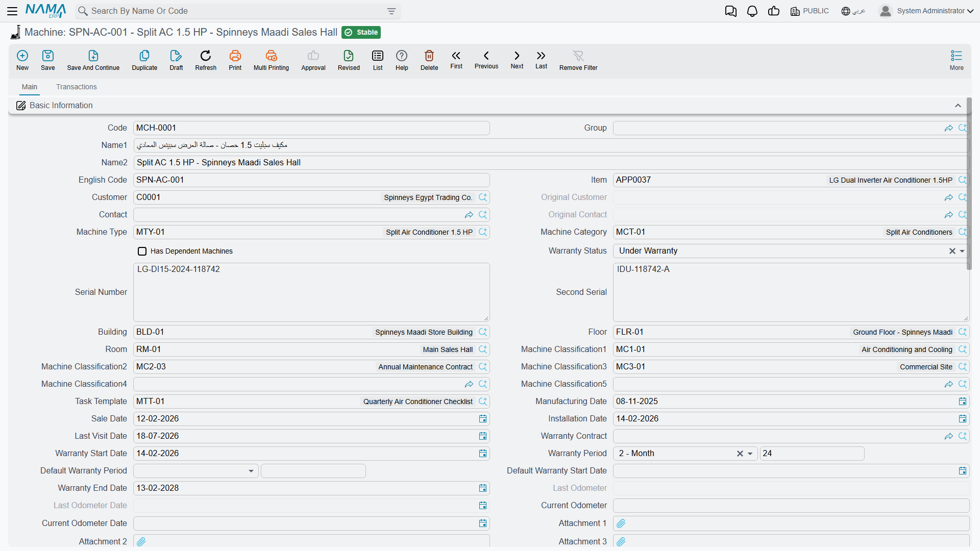Click the English Code input field

[x=311, y=180]
